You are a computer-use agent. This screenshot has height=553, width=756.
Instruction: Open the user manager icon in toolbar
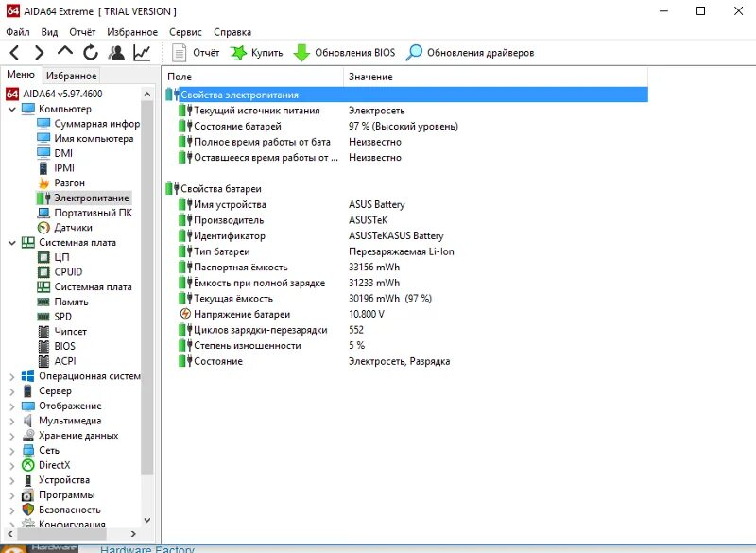116,53
